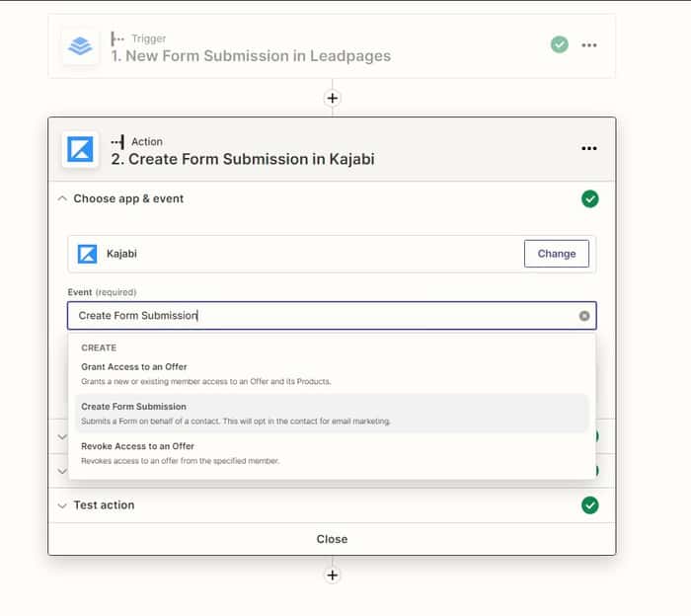Expand the Test action section

pyautogui.click(x=62, y=505)
